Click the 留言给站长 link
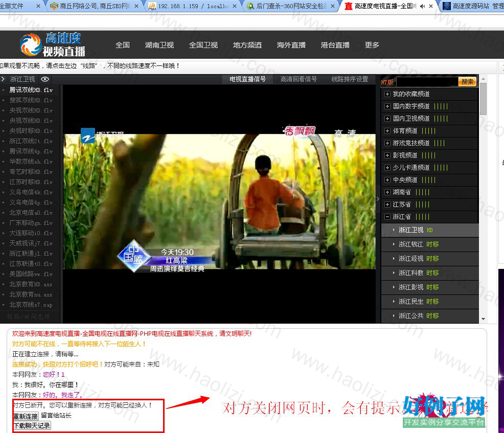This screenshot has height=433, width=504. (x=56, y=416)
